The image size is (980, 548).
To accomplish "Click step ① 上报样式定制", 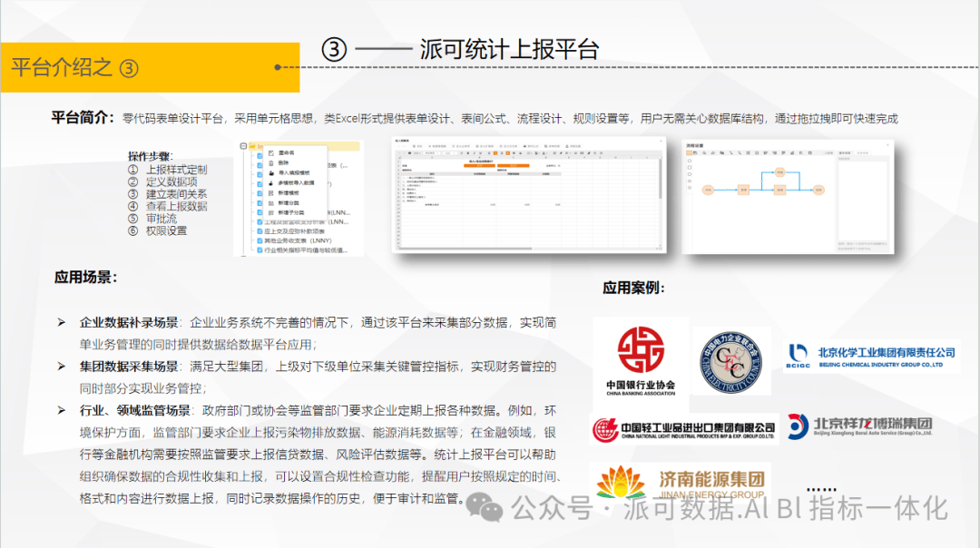I will [x=168, y=170].
